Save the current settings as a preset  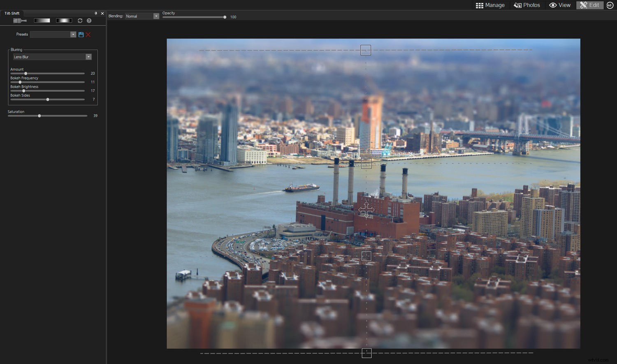(81, 34)
